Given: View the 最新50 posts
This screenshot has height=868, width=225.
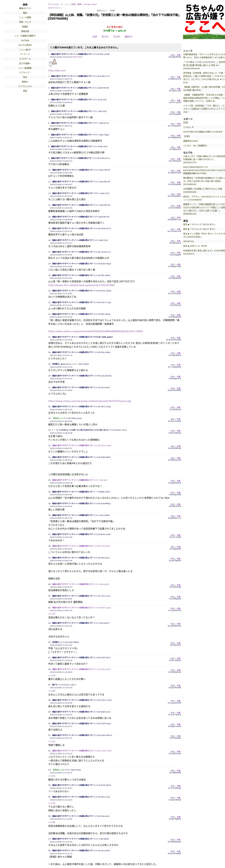Looking at the screenshot, I should (129, 37).
